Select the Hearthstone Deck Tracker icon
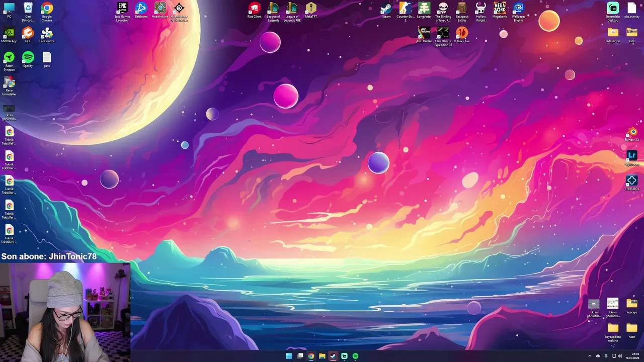The height and width of the screenshot is (362, 644). pyautogui.click(x=179, y=12)
